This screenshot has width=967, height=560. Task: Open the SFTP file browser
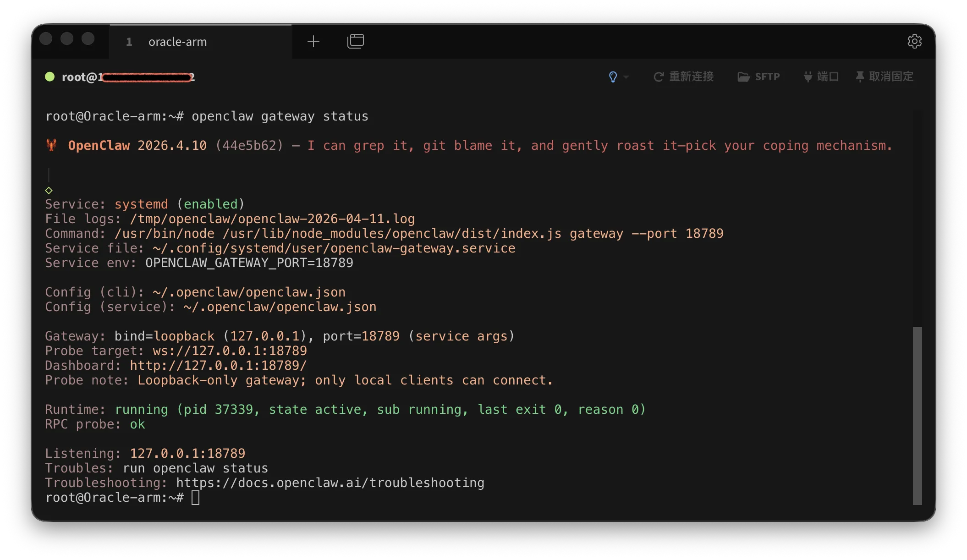758,77
